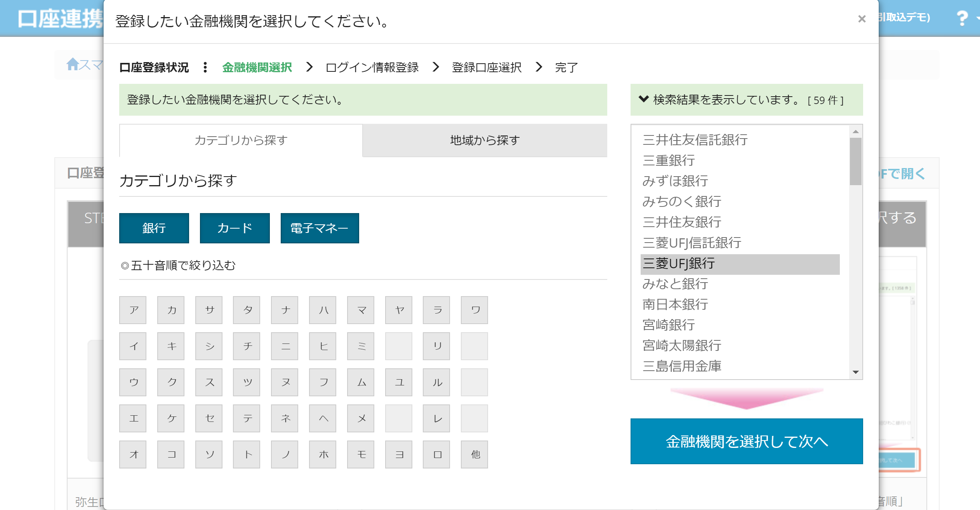This screenshot has width=980, height=510.
Task: Choose みずほ銀行 from the results
Action: click(740, 181)
